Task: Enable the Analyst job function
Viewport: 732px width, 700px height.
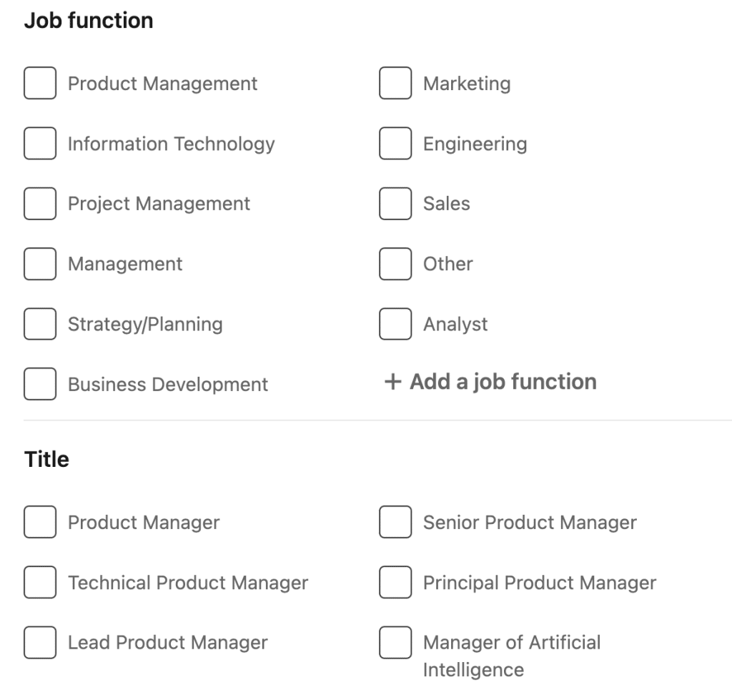Action: [395, 324]
